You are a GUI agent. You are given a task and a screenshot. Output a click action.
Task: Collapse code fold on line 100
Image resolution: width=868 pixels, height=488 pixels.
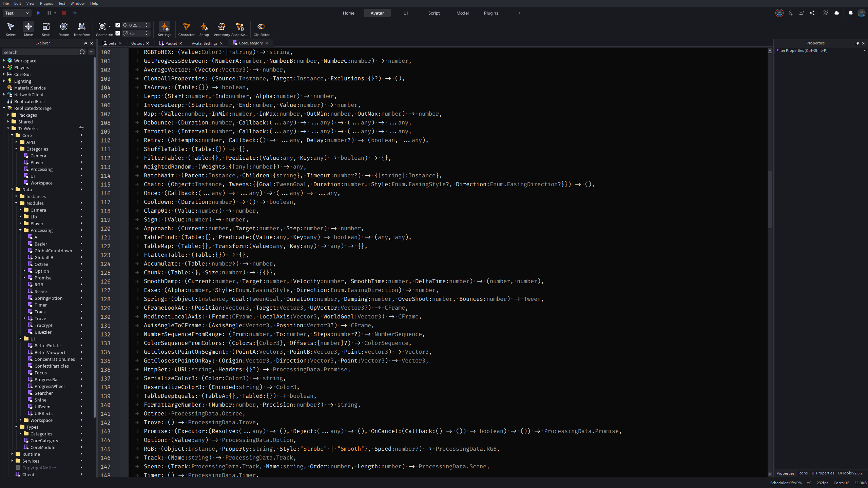pos(137,52)
